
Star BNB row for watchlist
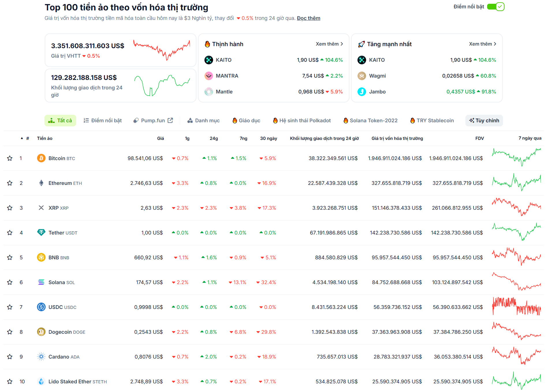[10, 258]
